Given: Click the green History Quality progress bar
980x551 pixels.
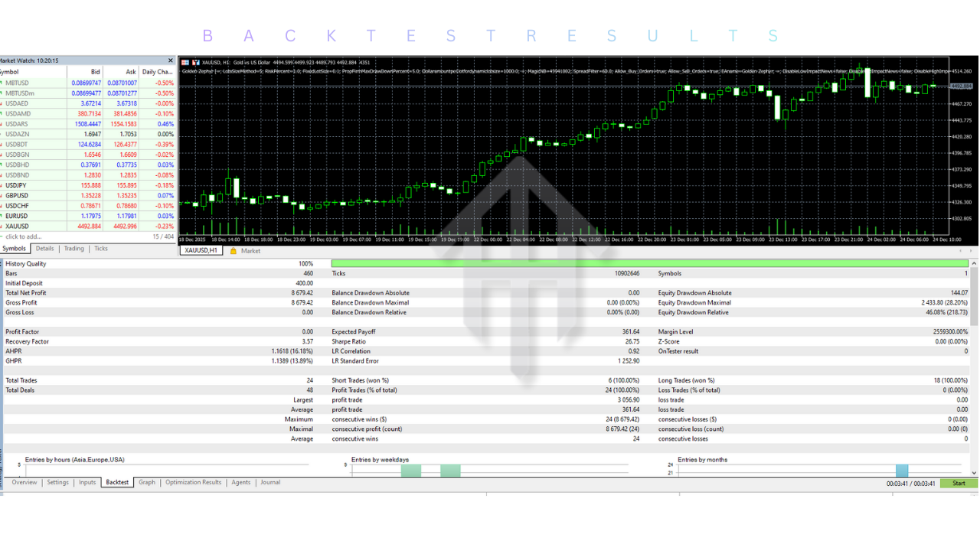Looking at the screenshot, I should point(649,263).
